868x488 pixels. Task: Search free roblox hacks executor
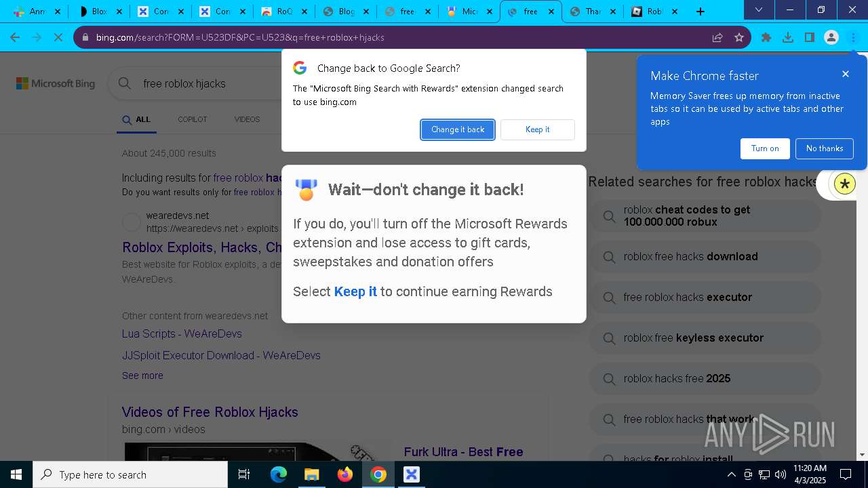pyautogui.click(x=705, y=298)
